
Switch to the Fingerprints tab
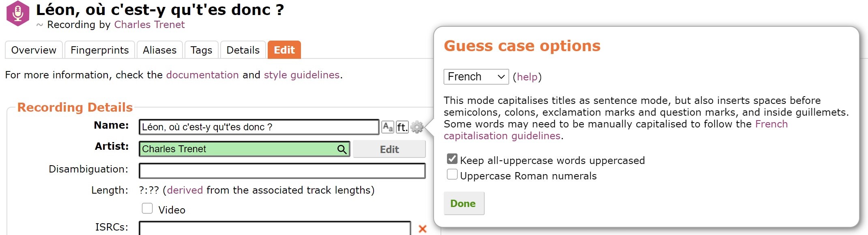pos(100,50)
